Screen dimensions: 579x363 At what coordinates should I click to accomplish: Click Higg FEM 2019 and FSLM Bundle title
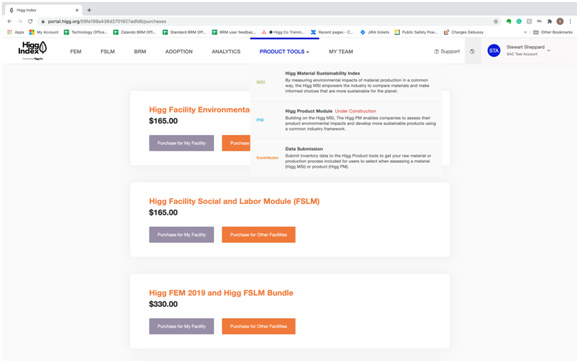(221, 293)
